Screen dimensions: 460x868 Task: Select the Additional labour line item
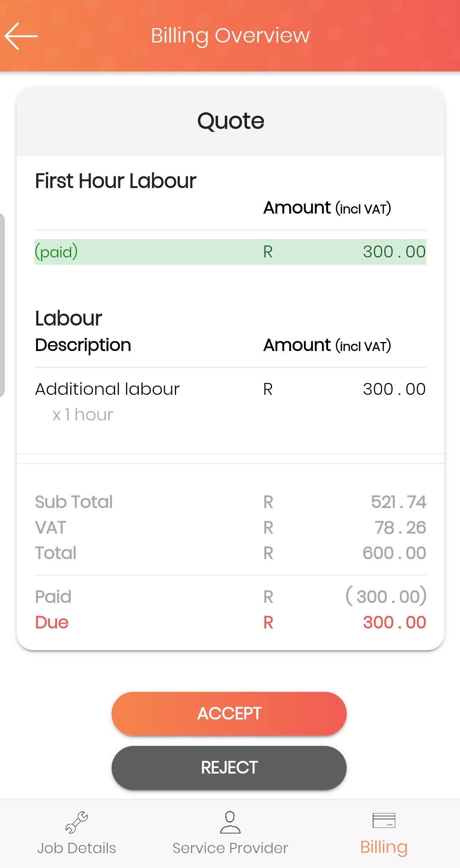(x=230, y=402)
